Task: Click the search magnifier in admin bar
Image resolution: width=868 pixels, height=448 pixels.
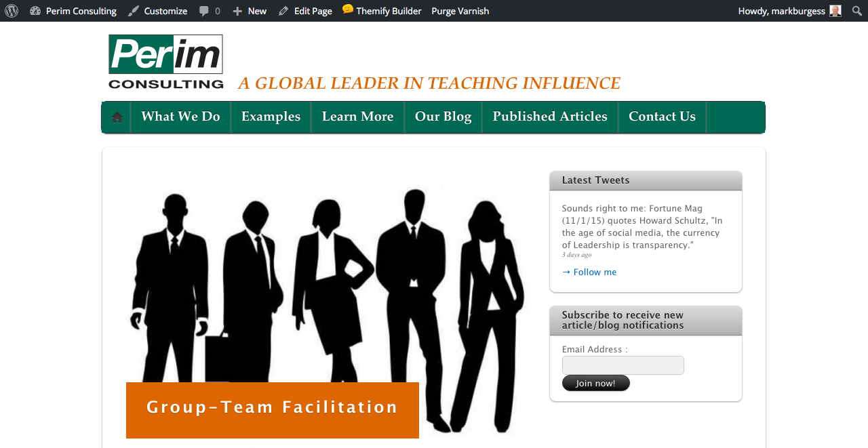Action: click(856, 11)
